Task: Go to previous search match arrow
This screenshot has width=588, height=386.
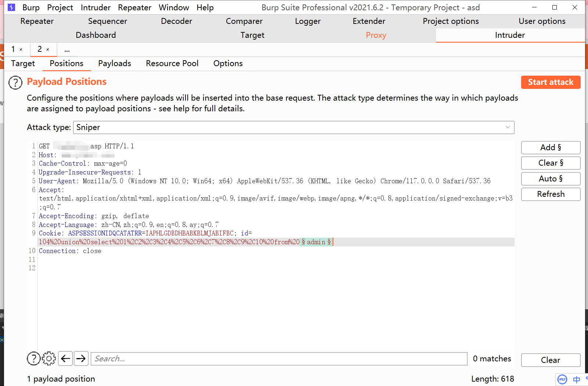Action: click(x=65, y=358)
